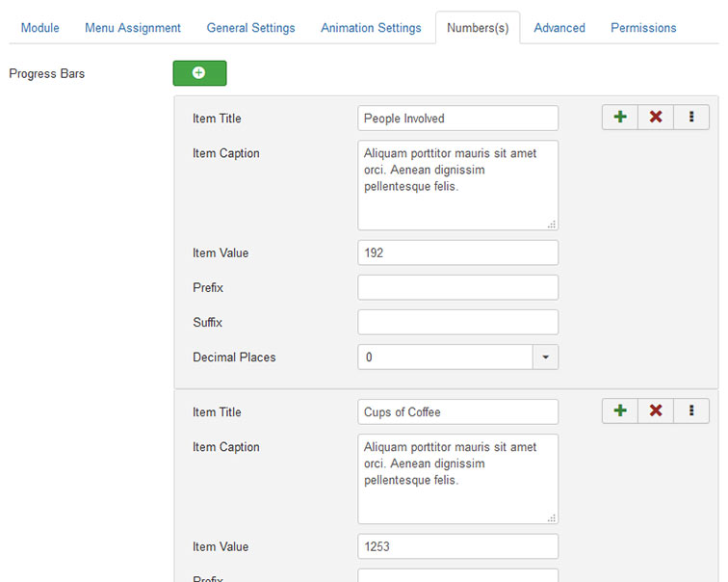Go to General Settings tab
Image resolution: width=728 pixels, height=582 pixels.
coord(250,28)
